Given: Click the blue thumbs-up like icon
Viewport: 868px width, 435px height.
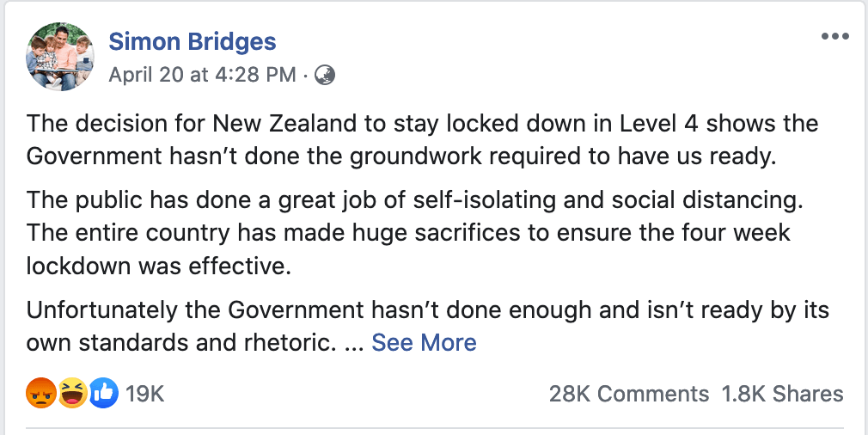Looking at the screenshot, I should (x=103, y=394).
